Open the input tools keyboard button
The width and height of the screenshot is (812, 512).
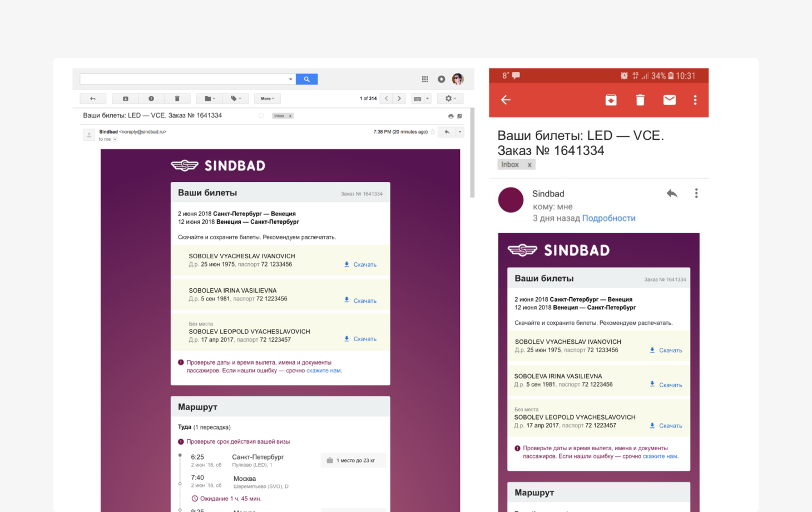[x=418, y=99]
